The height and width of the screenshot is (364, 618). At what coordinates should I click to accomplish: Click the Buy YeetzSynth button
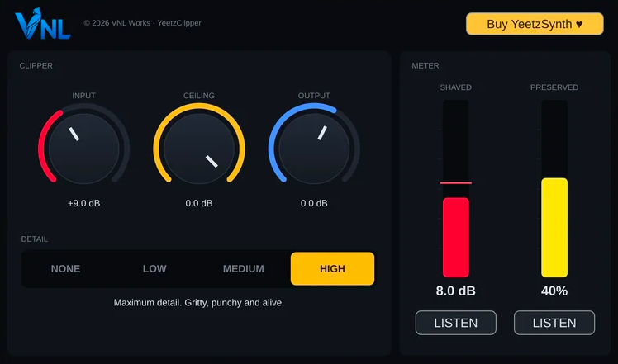(535, 24)
